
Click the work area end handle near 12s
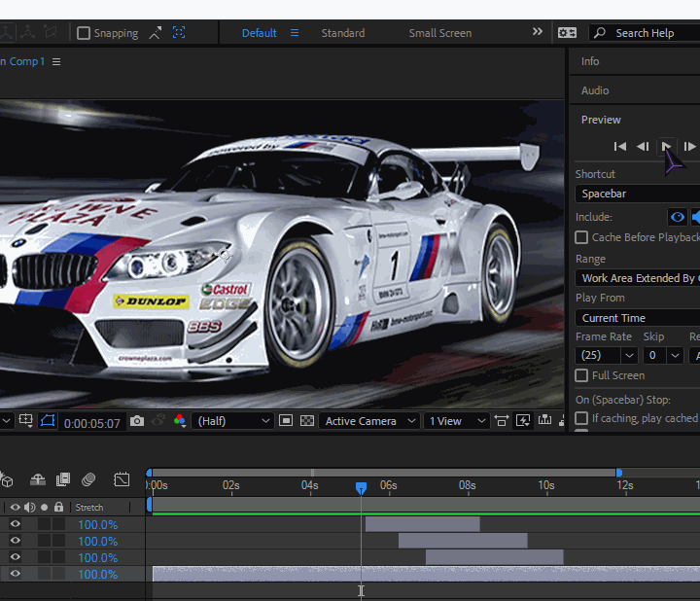pyautogui.click(x=619, y=473)
